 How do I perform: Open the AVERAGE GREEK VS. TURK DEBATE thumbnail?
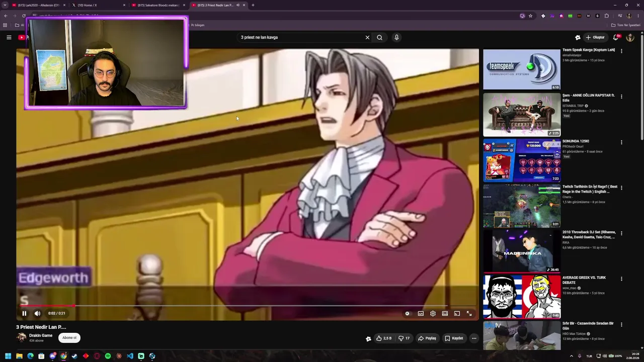tap(522, 297)
